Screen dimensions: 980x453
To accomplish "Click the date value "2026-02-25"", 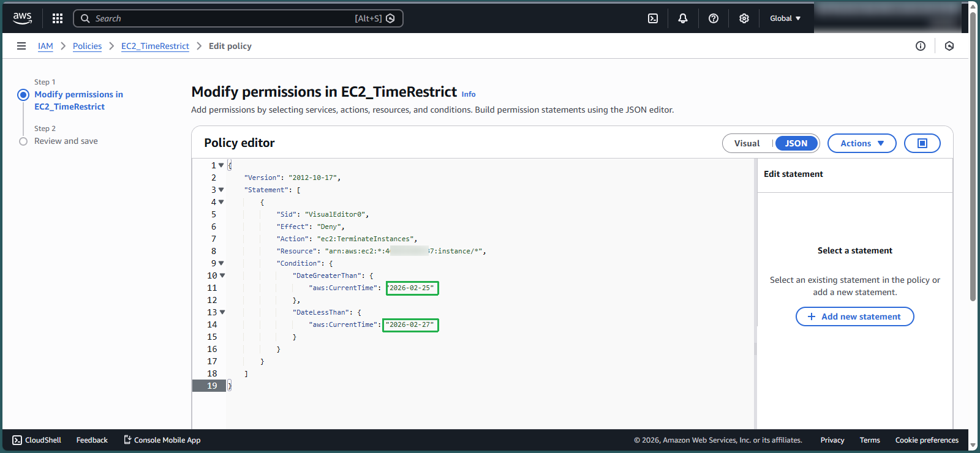I will click(412, 288).
